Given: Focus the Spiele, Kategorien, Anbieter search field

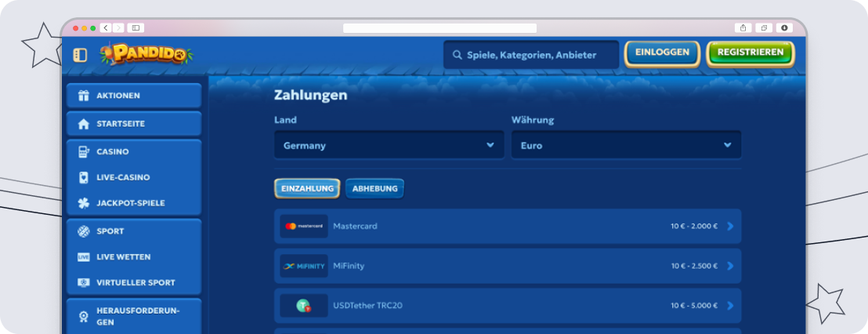Looking at the screenshot, I should coord(531,55).
